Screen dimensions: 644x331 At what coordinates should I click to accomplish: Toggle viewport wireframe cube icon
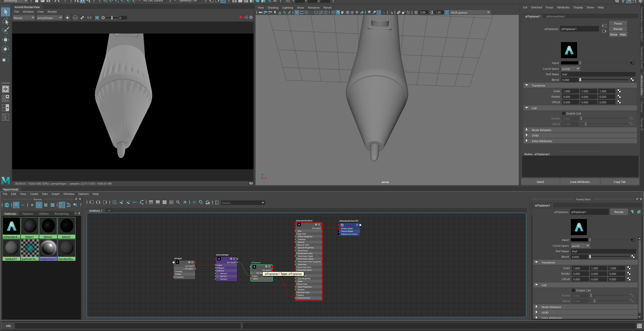point(333,13)
